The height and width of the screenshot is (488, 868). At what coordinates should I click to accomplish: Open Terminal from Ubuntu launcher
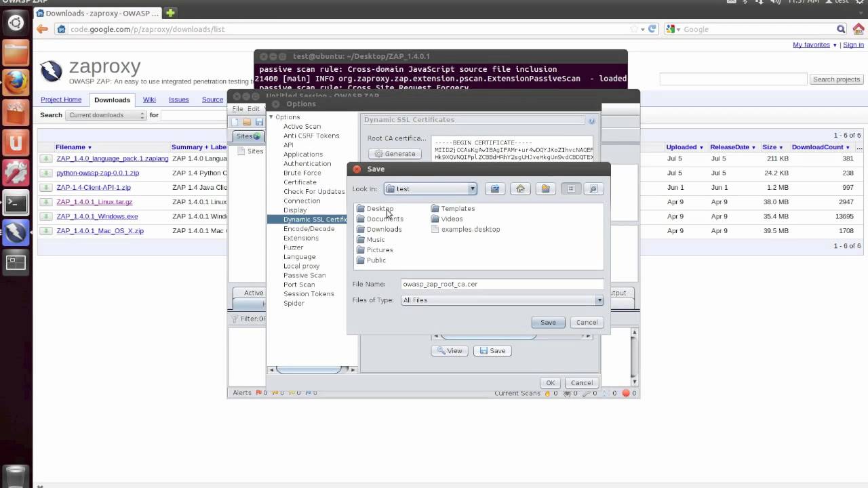pos(16,202)
